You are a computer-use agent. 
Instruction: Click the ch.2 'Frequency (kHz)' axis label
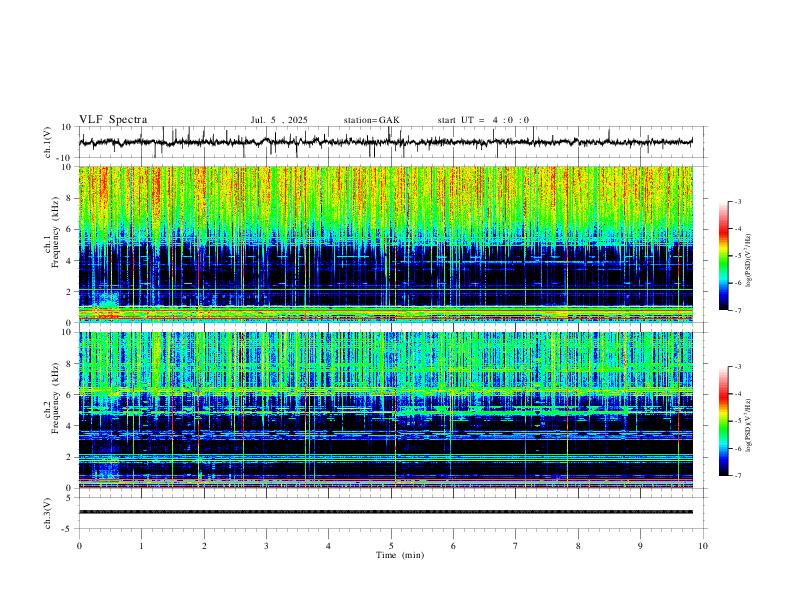(55, 398)
